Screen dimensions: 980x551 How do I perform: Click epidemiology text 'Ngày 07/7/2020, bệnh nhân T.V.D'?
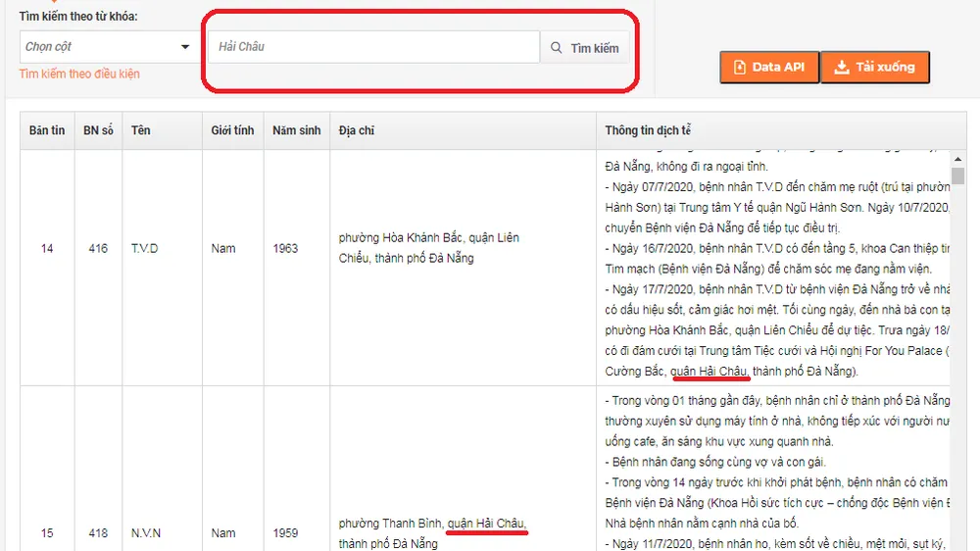click(x=698, y=187)
